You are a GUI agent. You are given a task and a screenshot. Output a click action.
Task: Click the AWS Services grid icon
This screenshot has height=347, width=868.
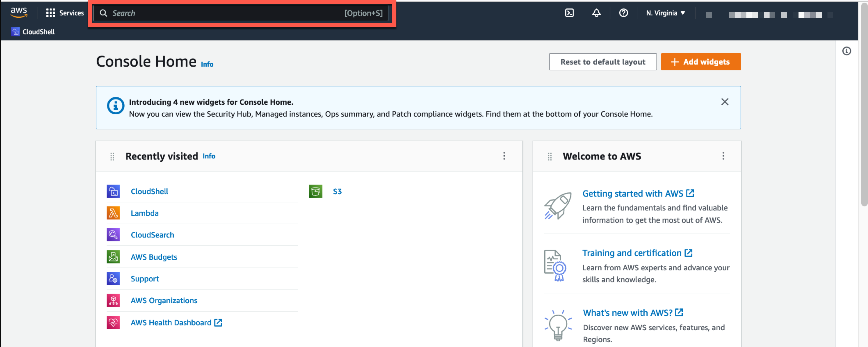[50, 13]
